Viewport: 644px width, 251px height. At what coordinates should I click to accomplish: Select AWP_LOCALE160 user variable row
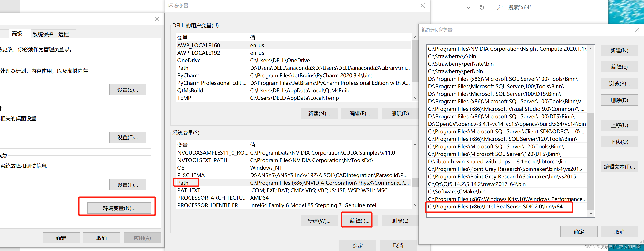294,46
